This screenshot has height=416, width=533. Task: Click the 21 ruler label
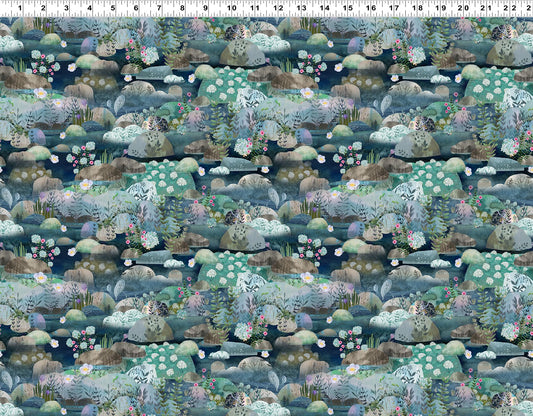click(487, 8)
